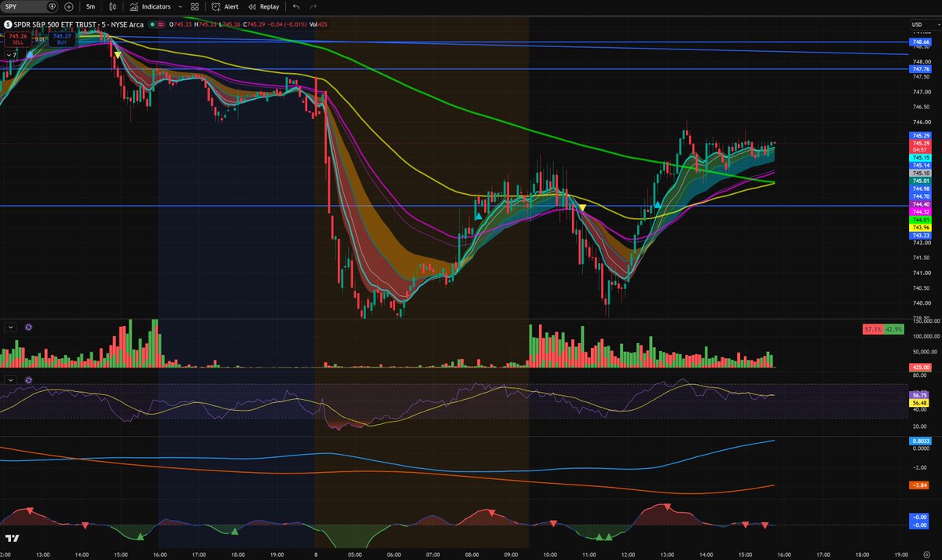Screen dimensions: 942x560
Task: Change chart style with candlestick icon
Action: coord(112,6)
